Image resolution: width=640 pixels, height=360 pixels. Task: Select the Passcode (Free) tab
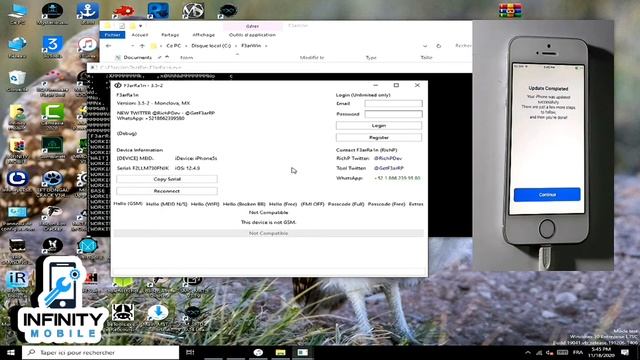point(386,204)
